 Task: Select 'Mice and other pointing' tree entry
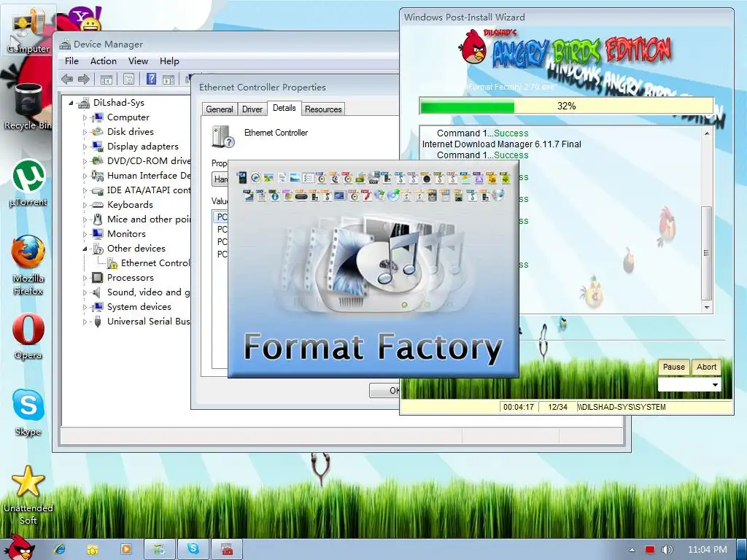tap(148, 219)
